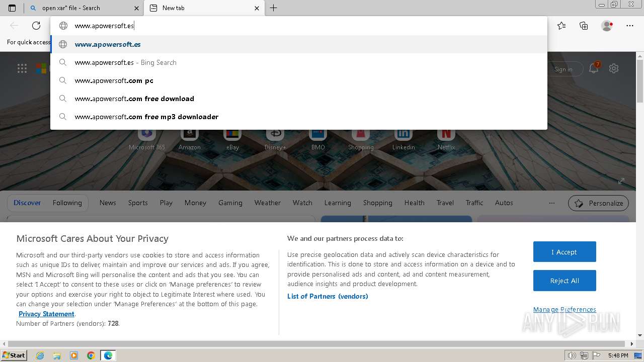Open the Autos category
644x362 pixels.
504,203
